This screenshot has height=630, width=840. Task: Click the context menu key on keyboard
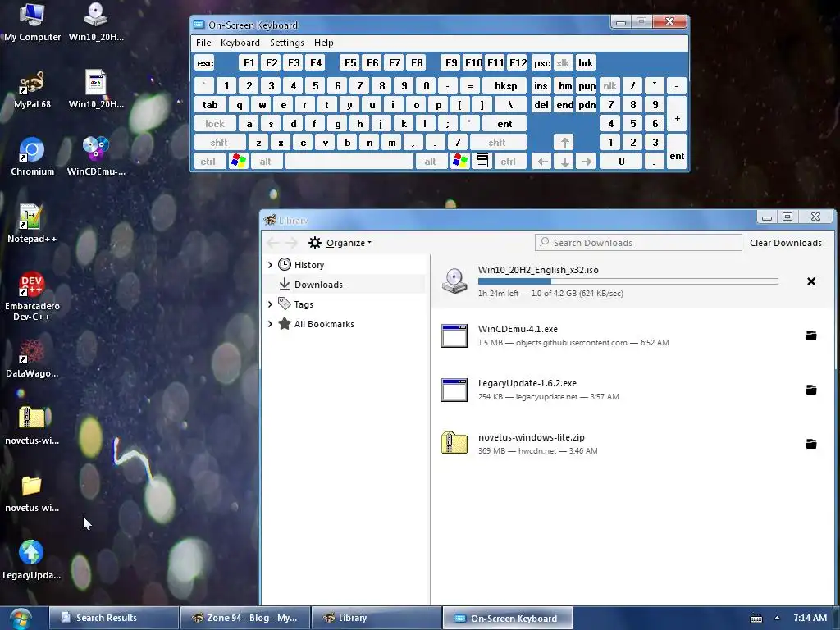482,162
